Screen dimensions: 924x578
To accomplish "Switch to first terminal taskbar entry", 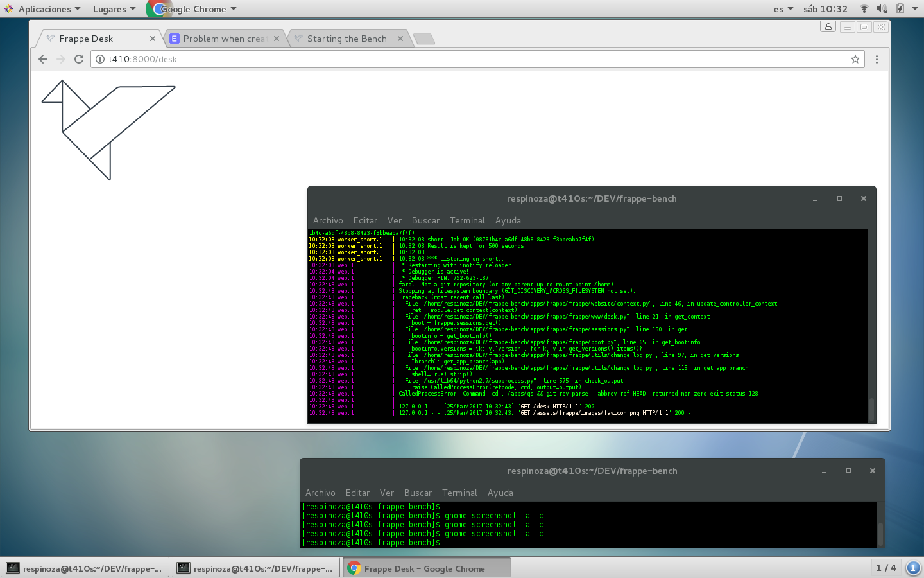I will click(x=85, y=568).
